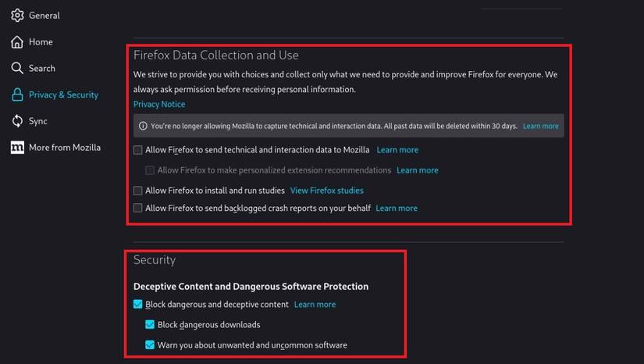Image resolution: width=644 pixels, height=364 pixels.
Task: Switch to the Sync settings category
Action: coord(38,121)
